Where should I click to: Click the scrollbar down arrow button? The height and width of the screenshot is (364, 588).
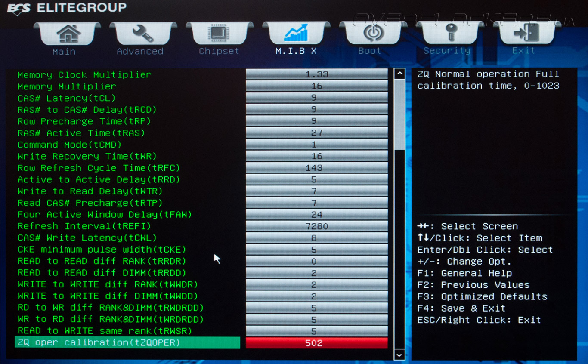(399, 355)
